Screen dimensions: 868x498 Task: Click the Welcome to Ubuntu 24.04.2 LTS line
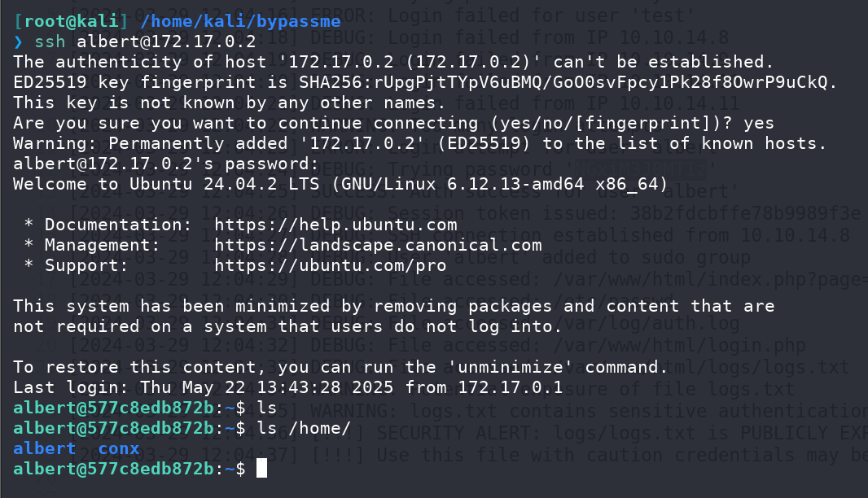click(x=340, y=184)
